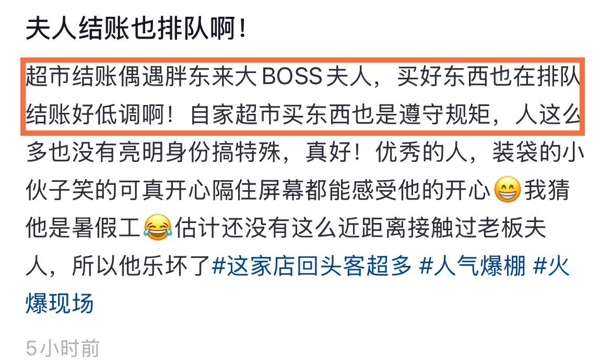
Task: Open the #这家店回头客超多 hashtag
Action: (x=312, y=266)
